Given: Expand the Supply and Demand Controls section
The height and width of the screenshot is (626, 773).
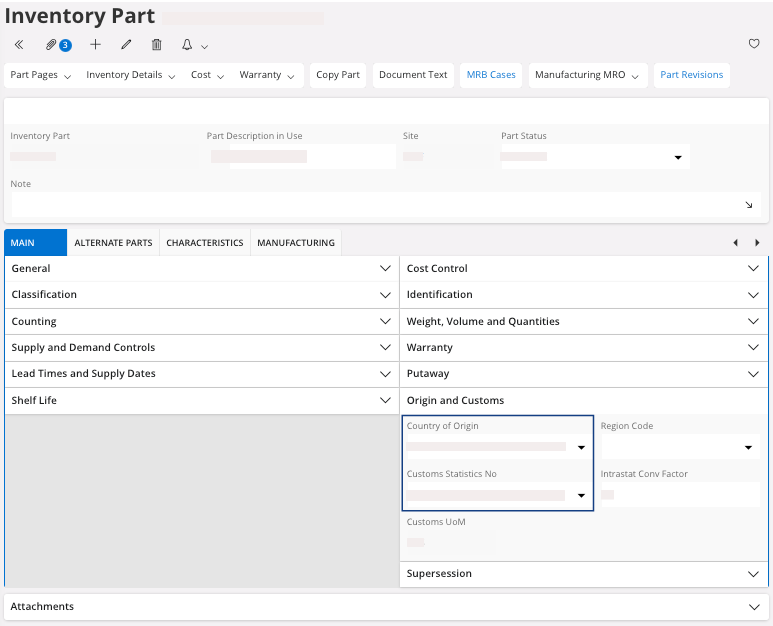Looking at the screenshot, I should tap(386, 348).
